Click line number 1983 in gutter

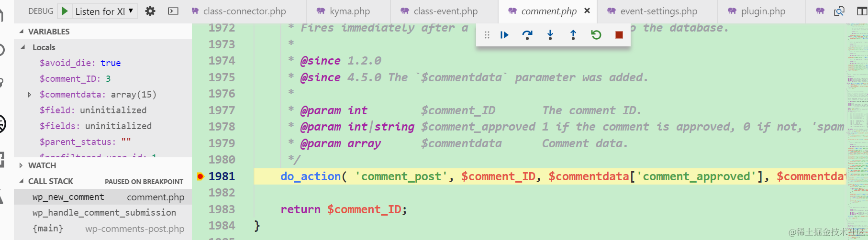click(x=222, y=209)
